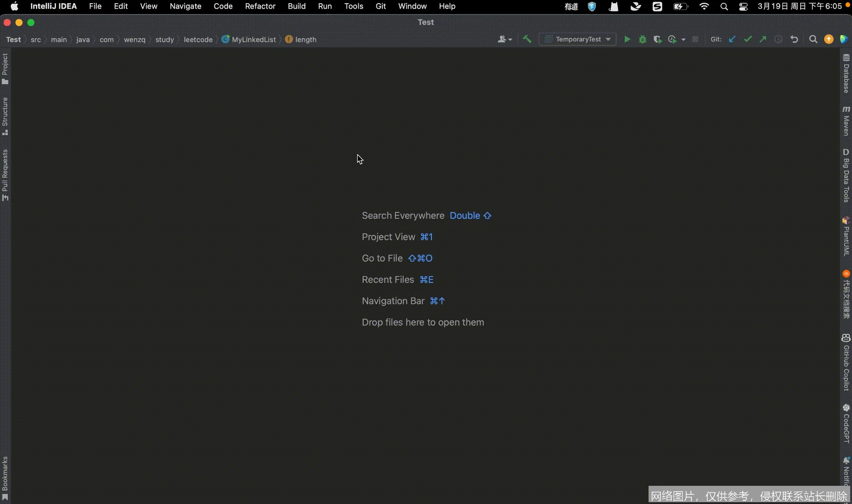
Task: Open the Maven tool window
Action: pos(846,121)
